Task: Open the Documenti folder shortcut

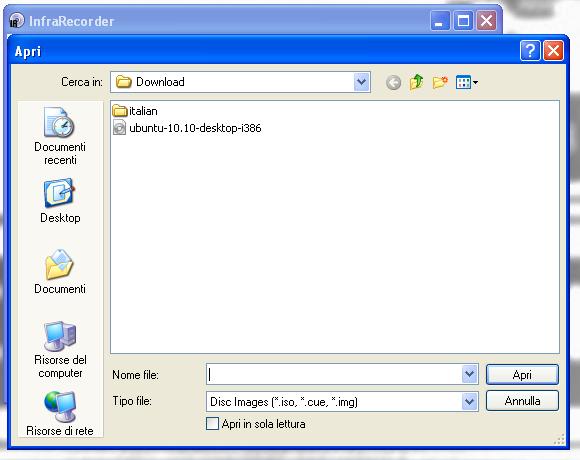Action: tap(60, 272)
